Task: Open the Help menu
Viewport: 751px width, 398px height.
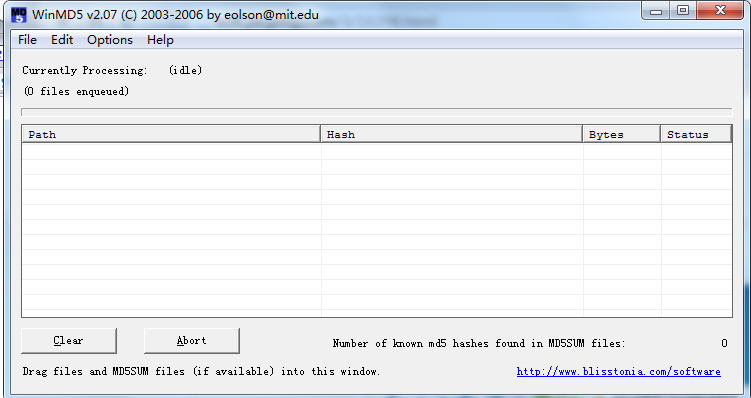Action: [x=160, y=40]
